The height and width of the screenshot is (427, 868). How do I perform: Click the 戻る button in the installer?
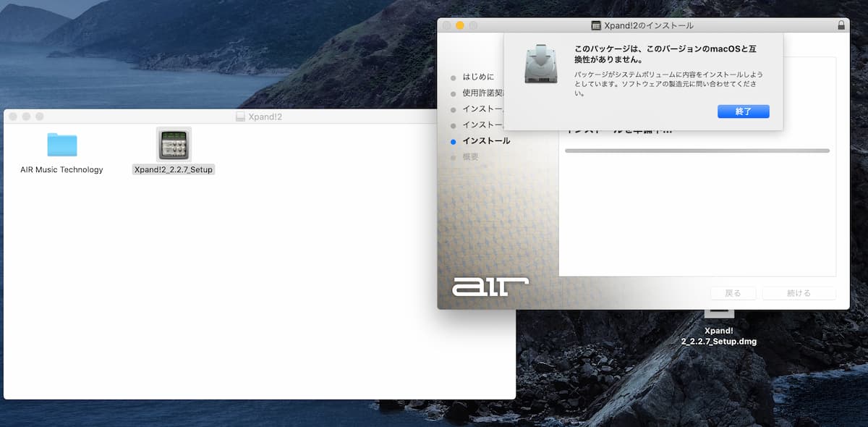[x=733, y=293]
